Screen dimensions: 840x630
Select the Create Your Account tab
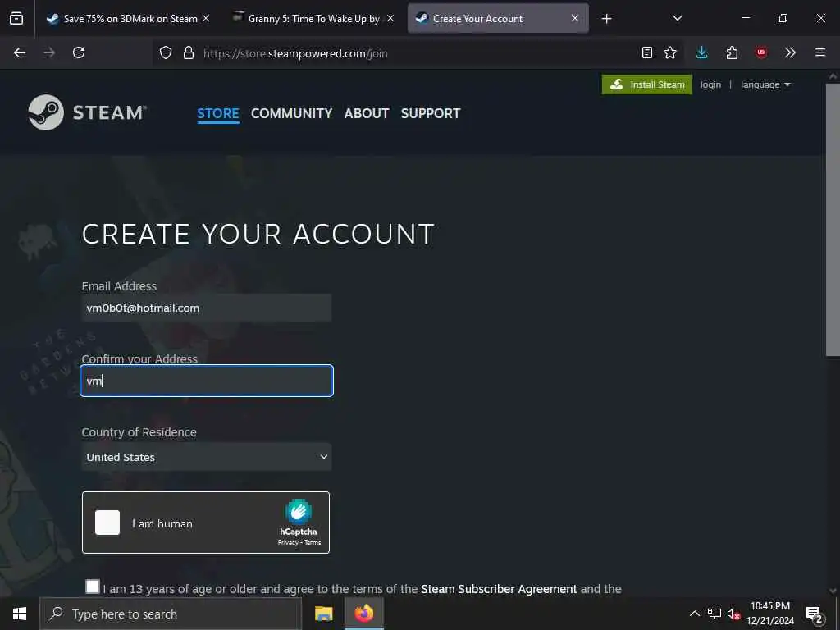point(498,18)
